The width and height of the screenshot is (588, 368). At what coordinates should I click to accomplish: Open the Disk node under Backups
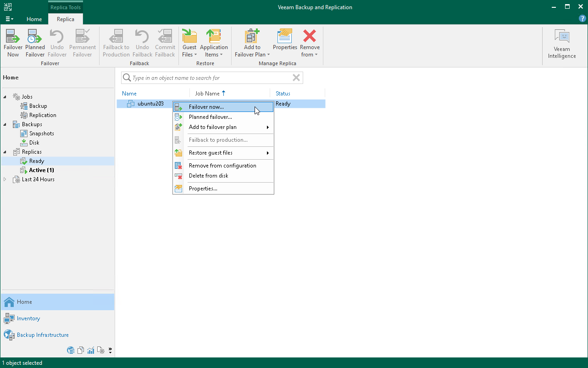34,143
